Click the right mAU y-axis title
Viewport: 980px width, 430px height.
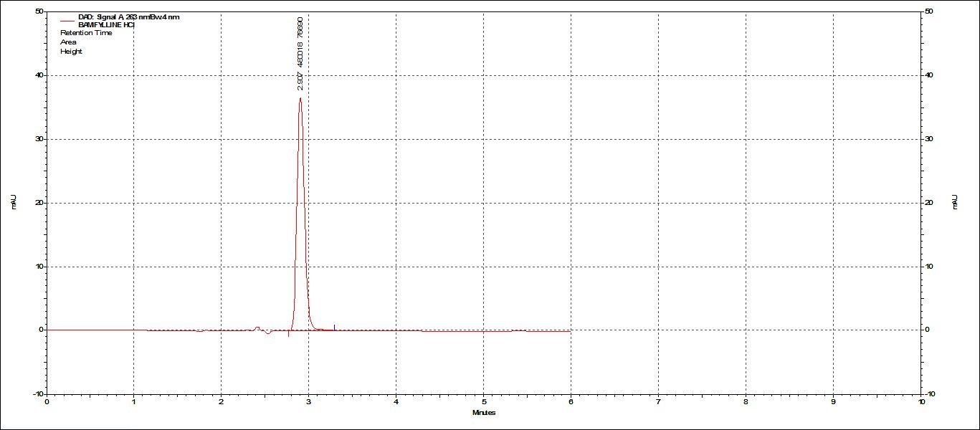(x=954, y=203)
